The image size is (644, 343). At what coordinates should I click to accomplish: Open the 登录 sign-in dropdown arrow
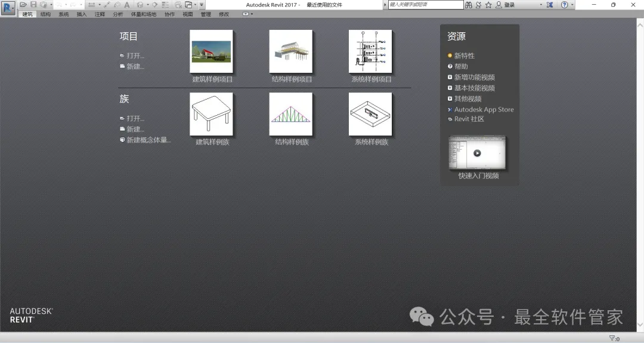[x=541, y=5]
